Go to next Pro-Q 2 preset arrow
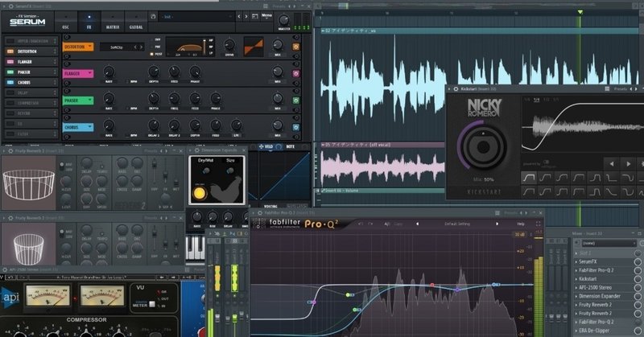The height and width of the screenshot is (337, 644). pos(497,224)
